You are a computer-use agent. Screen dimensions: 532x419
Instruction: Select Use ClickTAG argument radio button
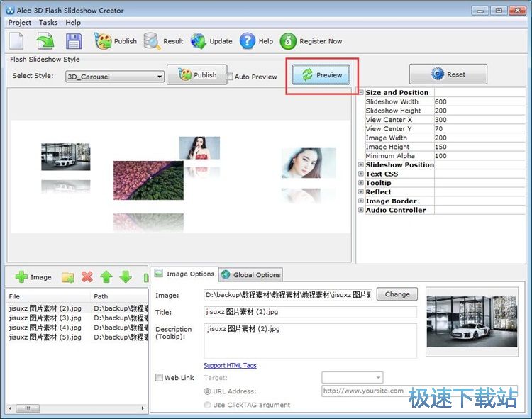pos(207,405)
